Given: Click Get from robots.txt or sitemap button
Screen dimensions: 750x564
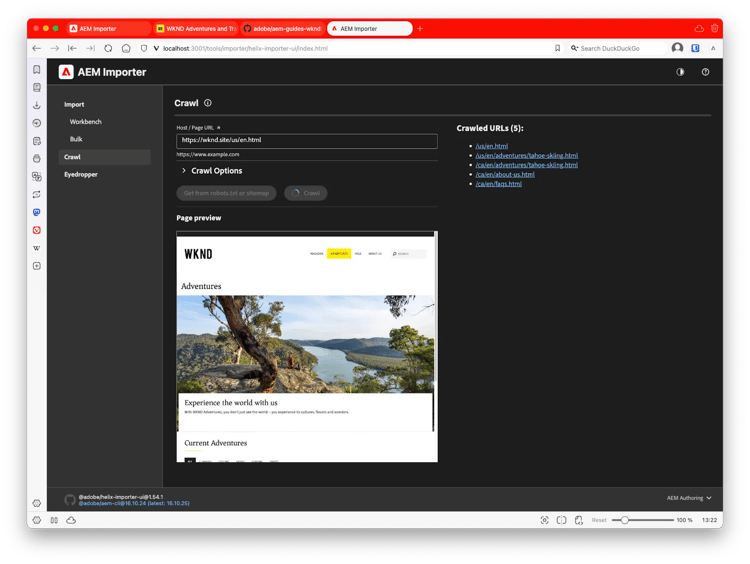Looking at the screenshot, I should point(226,193).
